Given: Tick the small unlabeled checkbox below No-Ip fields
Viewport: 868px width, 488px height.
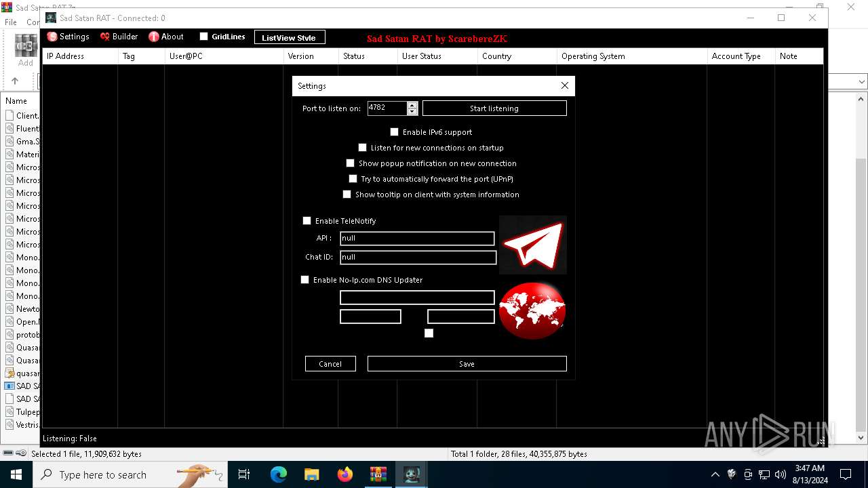Looking at the screenshot, I should [429, 333].
